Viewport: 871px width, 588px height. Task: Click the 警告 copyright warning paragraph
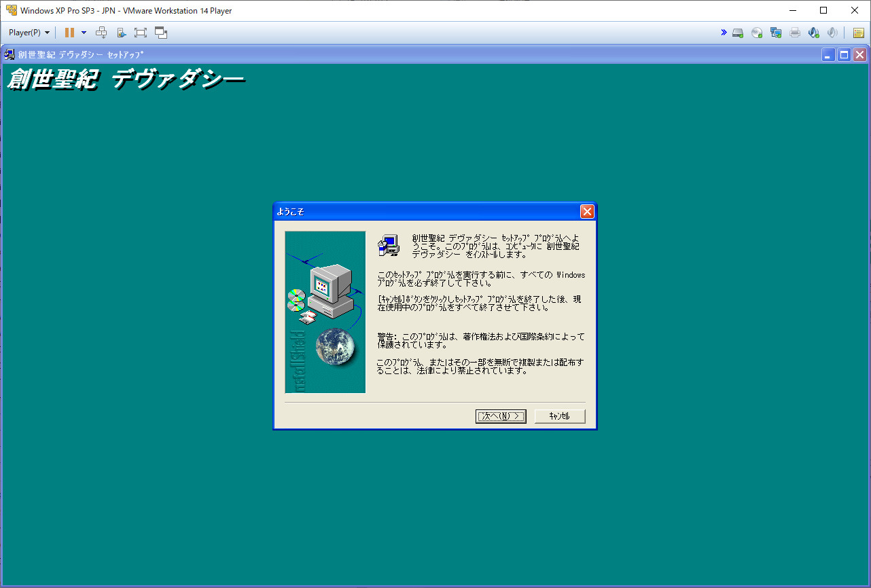(480, 340)
